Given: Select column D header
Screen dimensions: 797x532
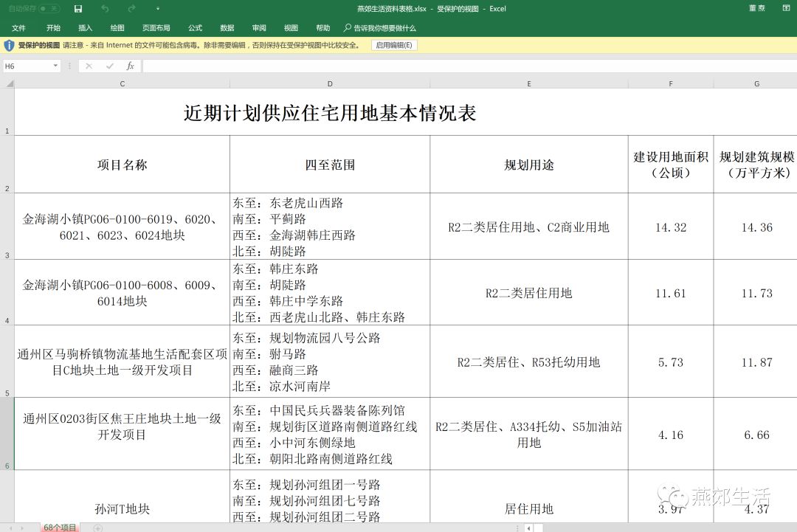Looking at the screenshot, I should click(330, 83).
